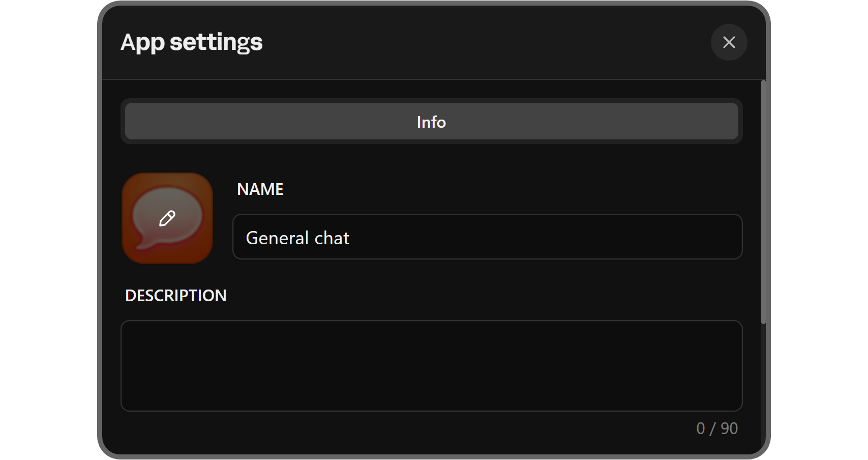Place cursor in the "General chat" text
The height and width of the screenshot is (460, 868).
(297, 238)
